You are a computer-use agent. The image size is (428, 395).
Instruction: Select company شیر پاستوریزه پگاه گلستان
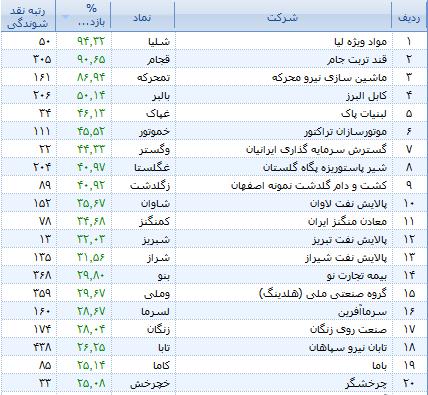pos(325,168)
